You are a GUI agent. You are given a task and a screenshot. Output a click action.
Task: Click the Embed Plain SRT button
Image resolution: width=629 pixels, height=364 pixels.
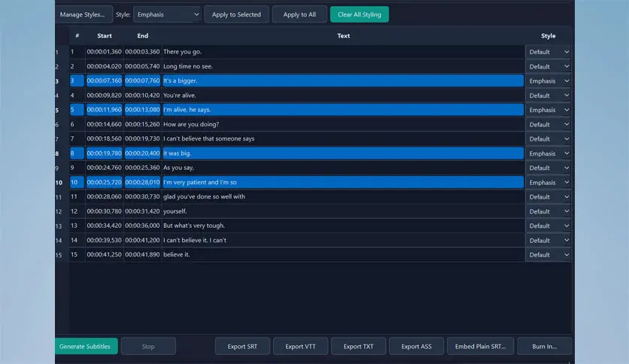480,347
